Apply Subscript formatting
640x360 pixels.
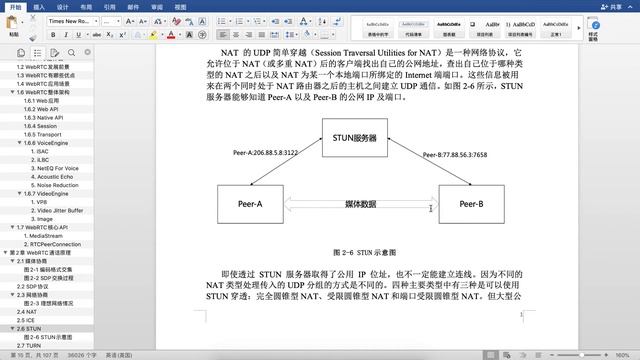[109, 35]
